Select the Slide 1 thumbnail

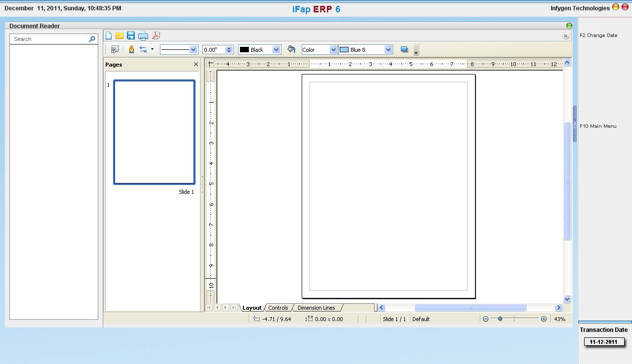point(154,132)
